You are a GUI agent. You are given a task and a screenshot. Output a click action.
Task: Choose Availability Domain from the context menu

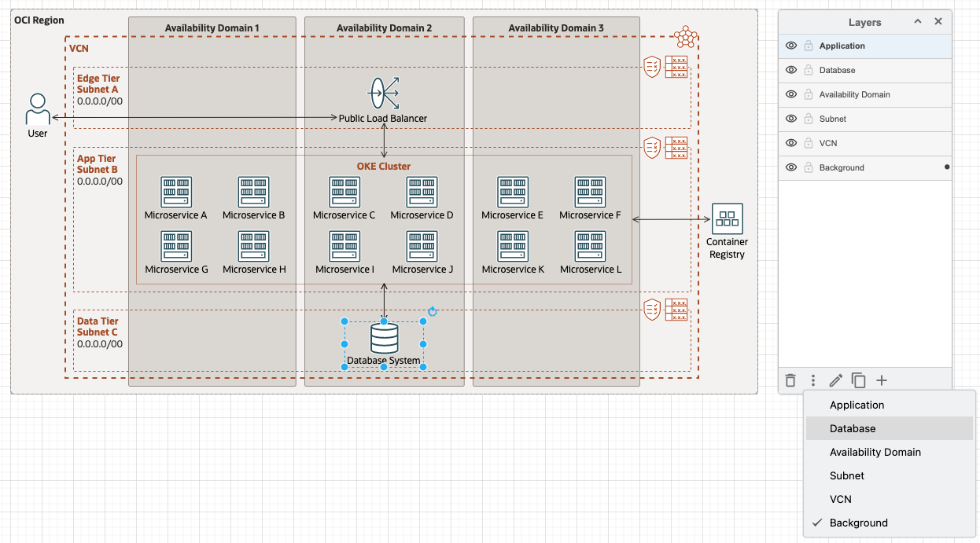pyautogui.click(x=875, y=452)
